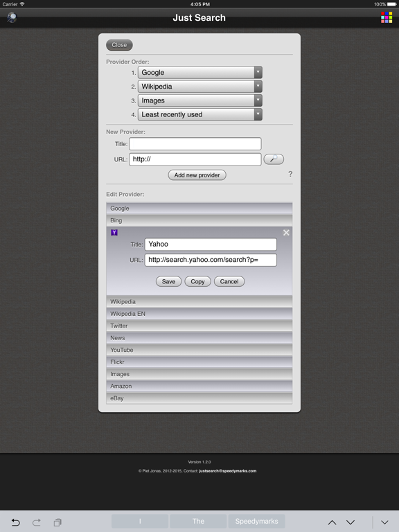Tap the battery indicator in status bar
This screenshot has height=532, width=399.
[391, 4]
